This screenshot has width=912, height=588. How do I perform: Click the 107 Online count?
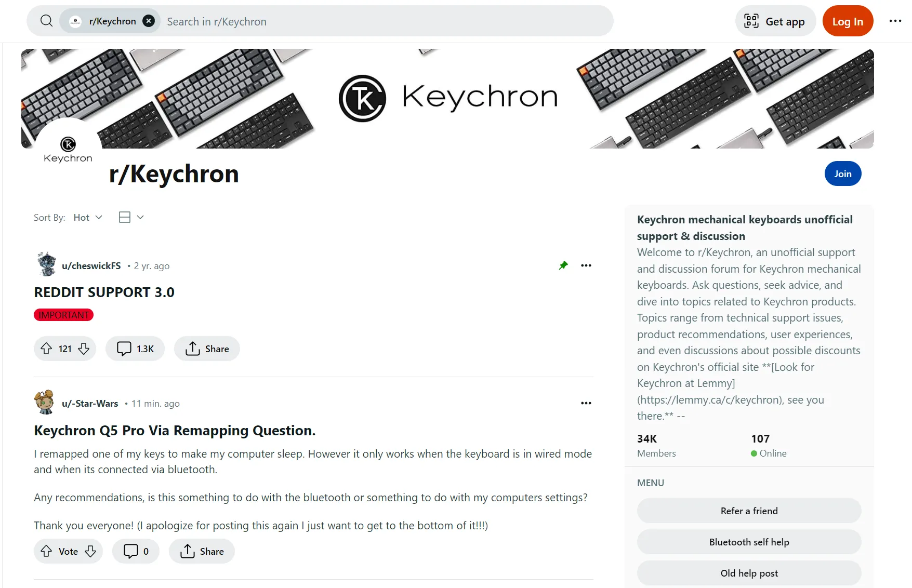pyautogui.click(x=769, y=445)
